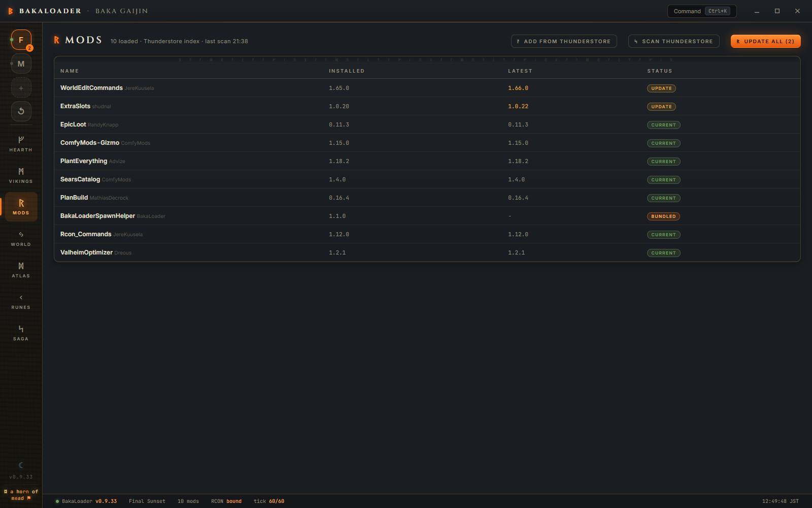812x508 pixels.
Task: Select the Rcon_Commands mod name
Action: (86, 234)
